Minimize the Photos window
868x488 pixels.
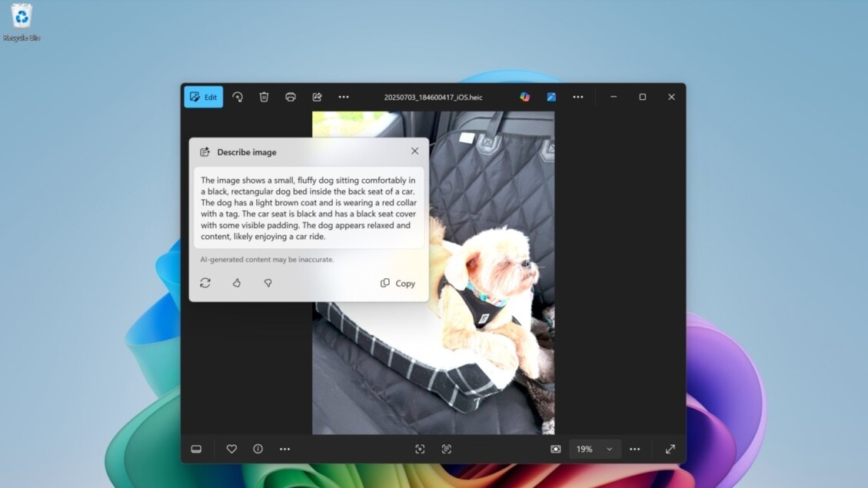click(614, 97)
